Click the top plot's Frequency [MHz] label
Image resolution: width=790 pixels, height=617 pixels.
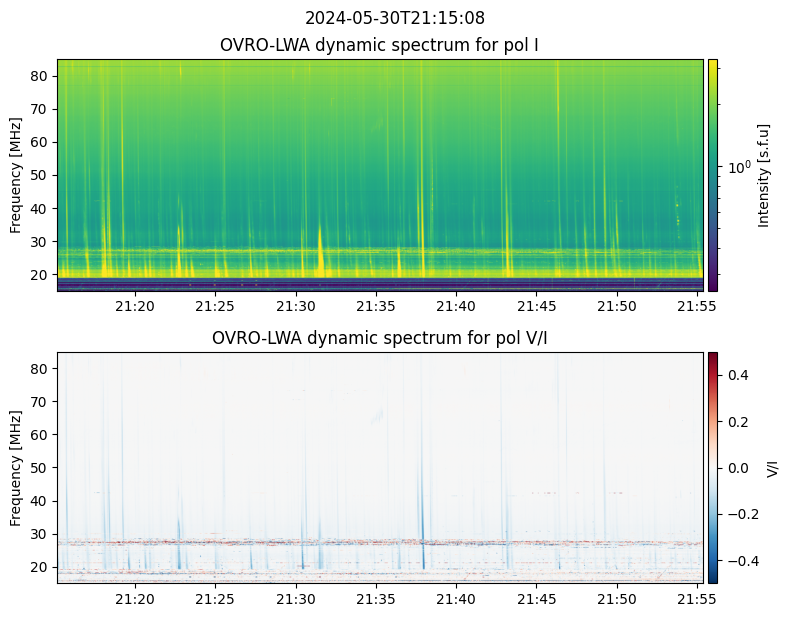(x=16, y=175)
